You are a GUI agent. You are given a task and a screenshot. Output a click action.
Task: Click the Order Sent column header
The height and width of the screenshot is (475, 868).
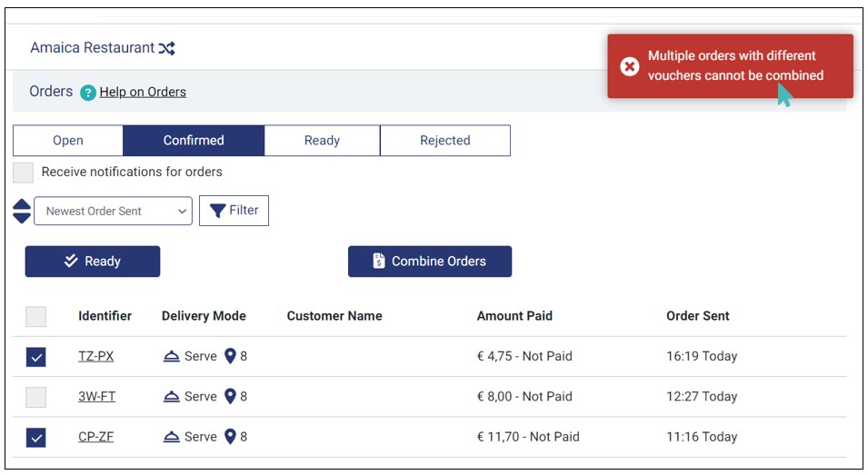tap(698, 316)
